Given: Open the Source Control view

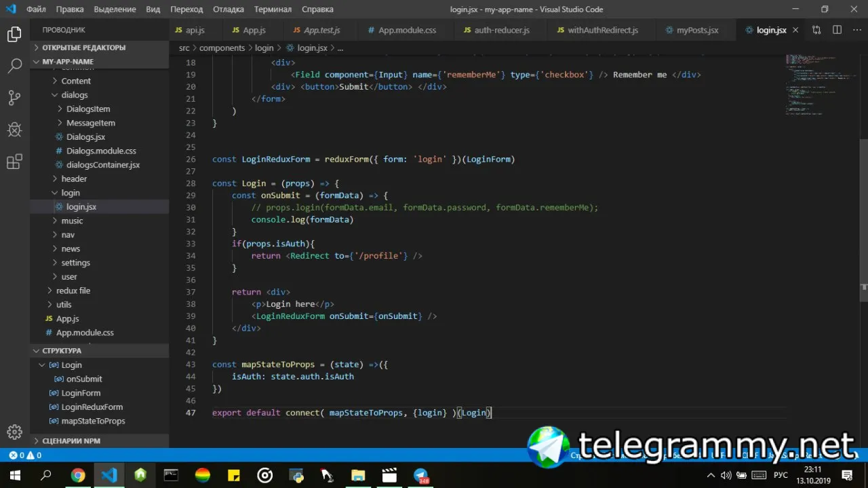Looking at the screenshot, I should [x=14, y=98].
